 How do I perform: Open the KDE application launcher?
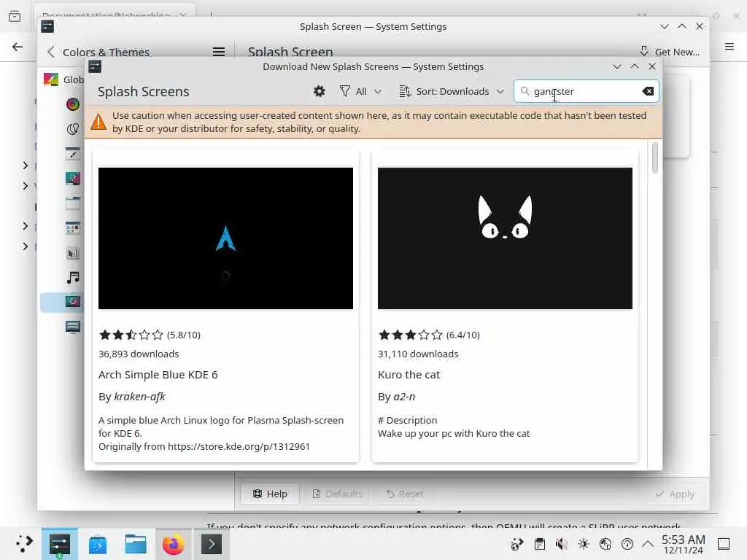(x=23, y=544)
